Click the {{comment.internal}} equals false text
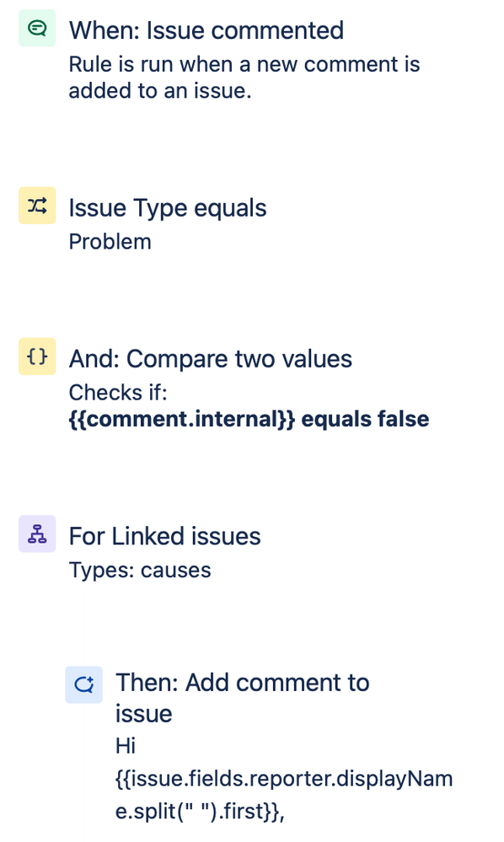The image size is (504, 842). click(249, 419)
